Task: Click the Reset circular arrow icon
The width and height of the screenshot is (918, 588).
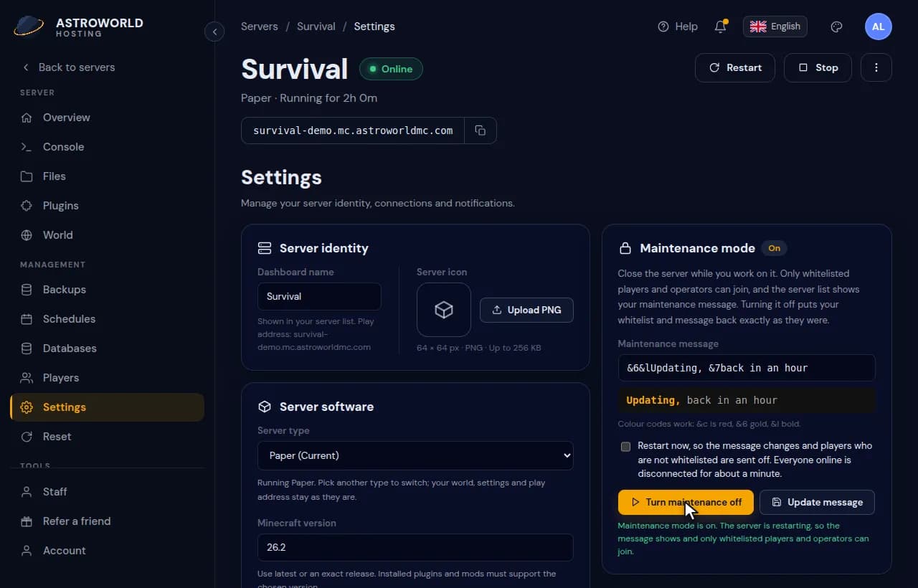Action: coord(27,437)
